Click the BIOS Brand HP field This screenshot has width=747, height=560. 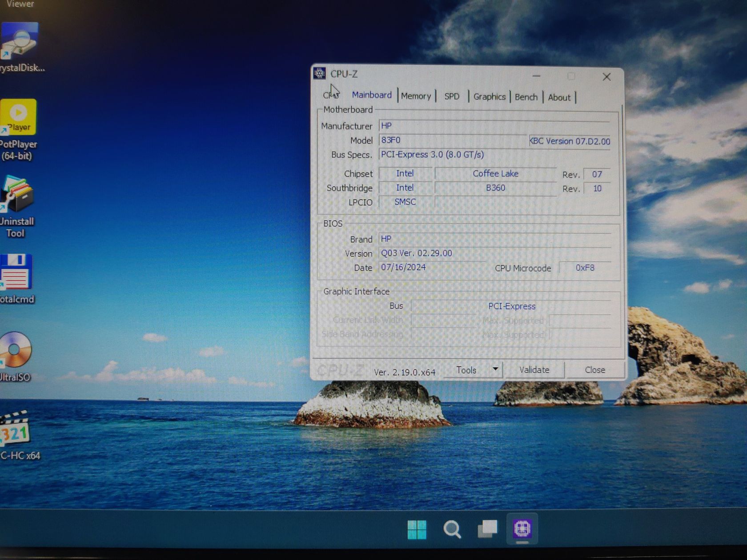[495, 239]
